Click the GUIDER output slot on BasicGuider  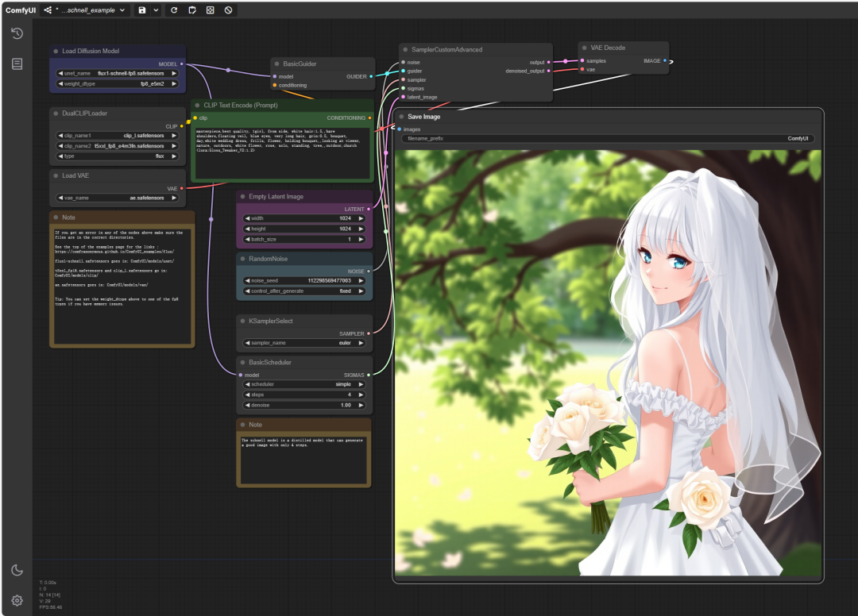371,76
